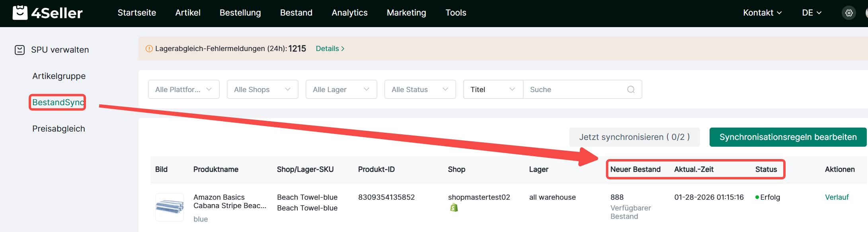Screen dimensions: 868x232
Task: Click the 4Seller logo icon
Action: pyautogui.click(x=20, y=12)
